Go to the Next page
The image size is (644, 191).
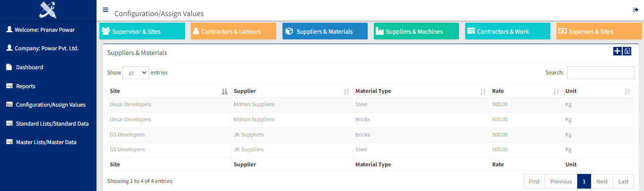click(602, 182)
